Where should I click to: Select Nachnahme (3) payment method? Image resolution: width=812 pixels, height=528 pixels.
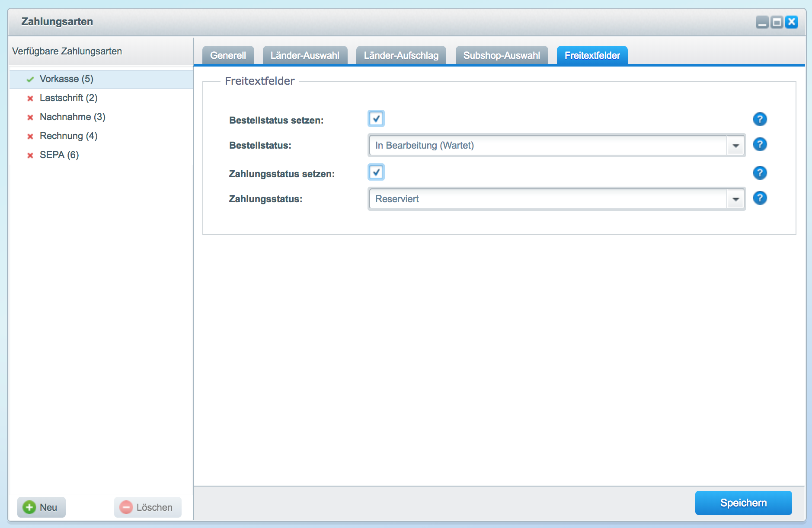pos(101,117)
